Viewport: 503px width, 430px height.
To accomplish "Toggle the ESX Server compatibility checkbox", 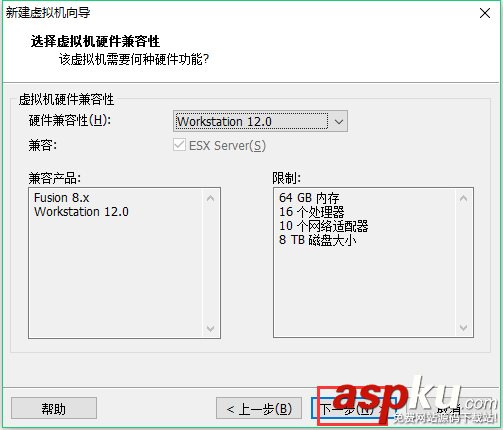I will (179, 145).
